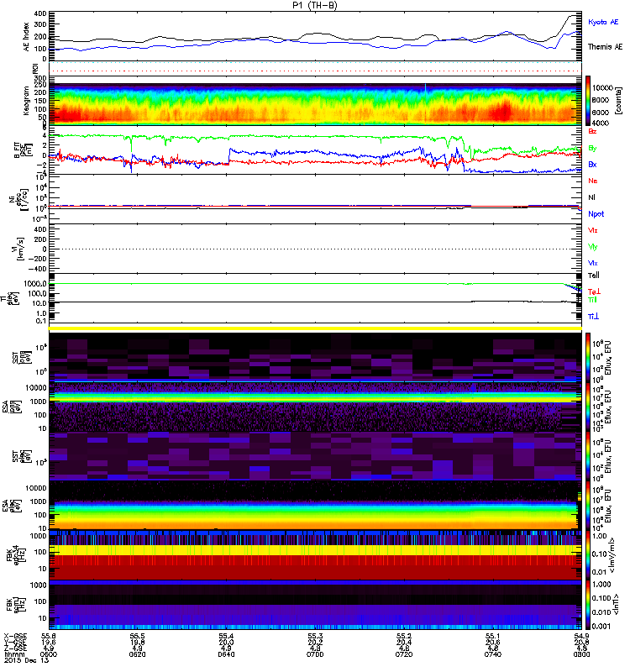Viewport: 630px width, 672px height.
Task: Click the Keogram counts color bar
Action: pyautogui.click(x=588, y=101)
